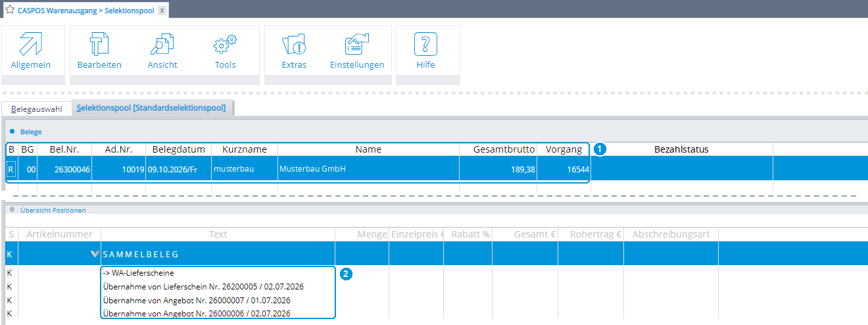This screenshot has height=325, width=868.
Task: Click the Text column header in positions
Action: click(218, 234)
